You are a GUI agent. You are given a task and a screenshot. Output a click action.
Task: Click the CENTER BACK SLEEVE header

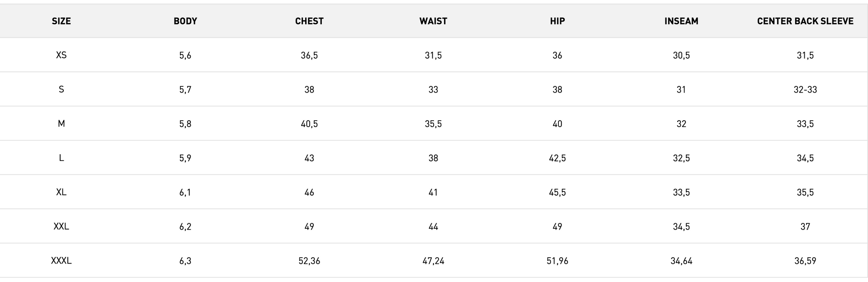point(805,21)
